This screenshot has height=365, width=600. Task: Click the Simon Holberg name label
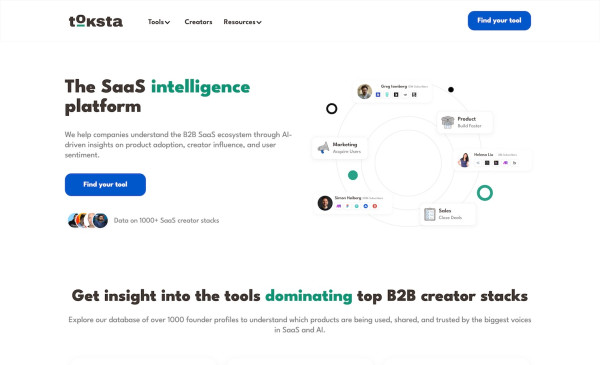tap(348, 198)
